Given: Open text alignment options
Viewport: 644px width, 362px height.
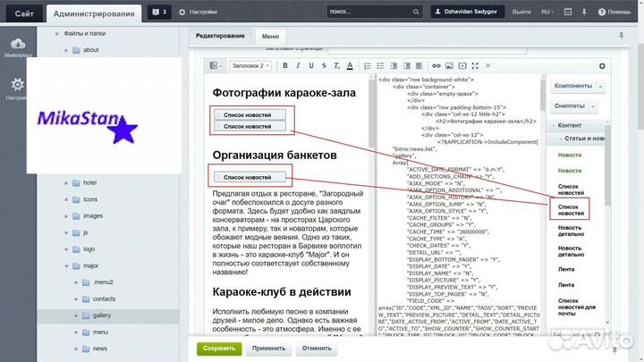Looking at the screenshot, I should point(419,65).
